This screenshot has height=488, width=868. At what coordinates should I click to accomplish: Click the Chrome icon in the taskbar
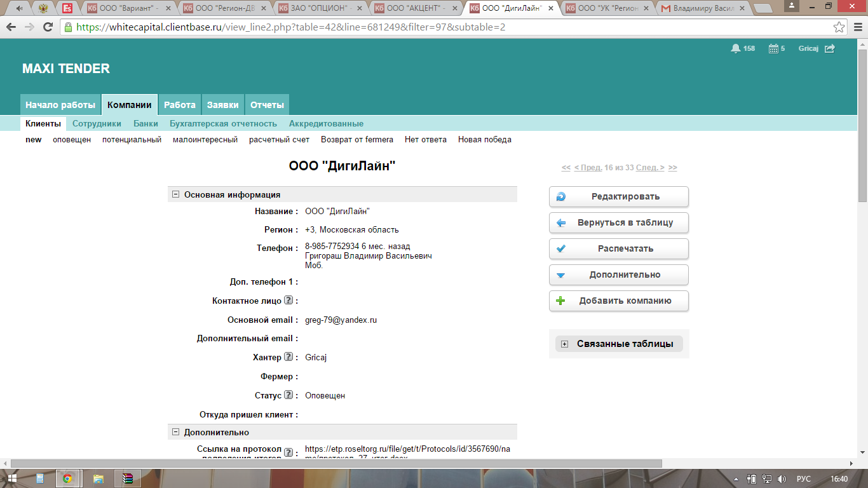pos(68,478)
